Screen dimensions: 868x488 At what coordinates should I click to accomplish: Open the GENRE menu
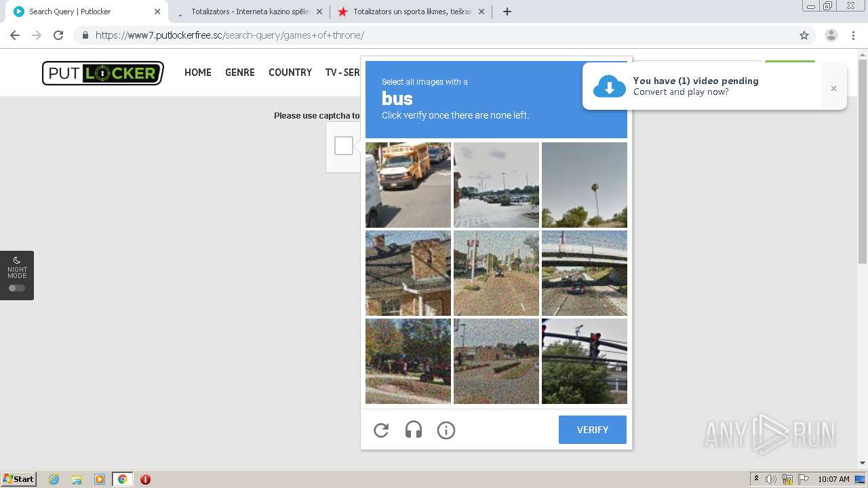(x=240, y=73)
